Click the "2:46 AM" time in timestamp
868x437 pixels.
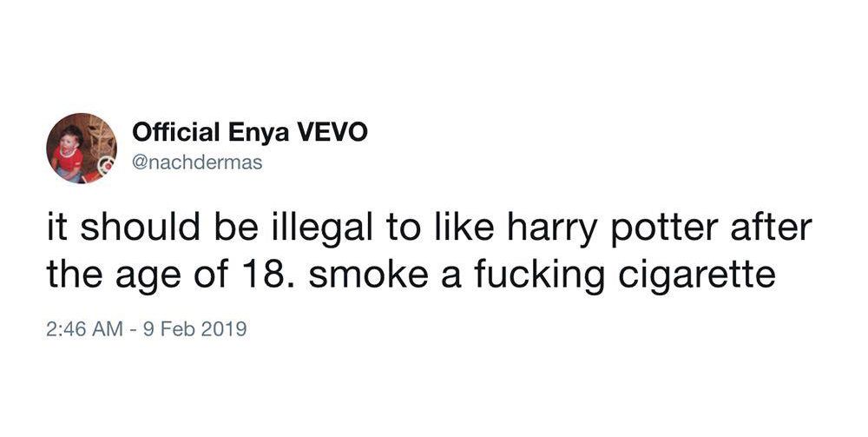tap(85, 329)
